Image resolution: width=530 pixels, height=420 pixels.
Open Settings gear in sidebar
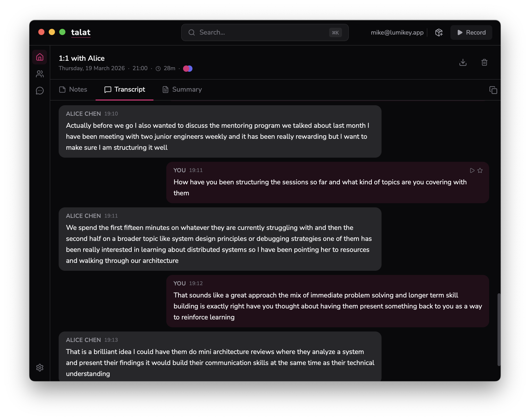40,368
